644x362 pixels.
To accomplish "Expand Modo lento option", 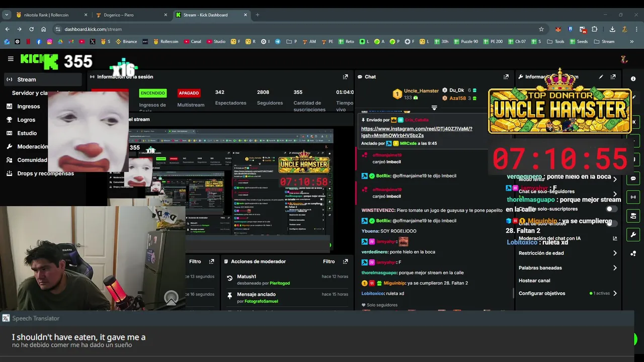I will tap(615, 179).
